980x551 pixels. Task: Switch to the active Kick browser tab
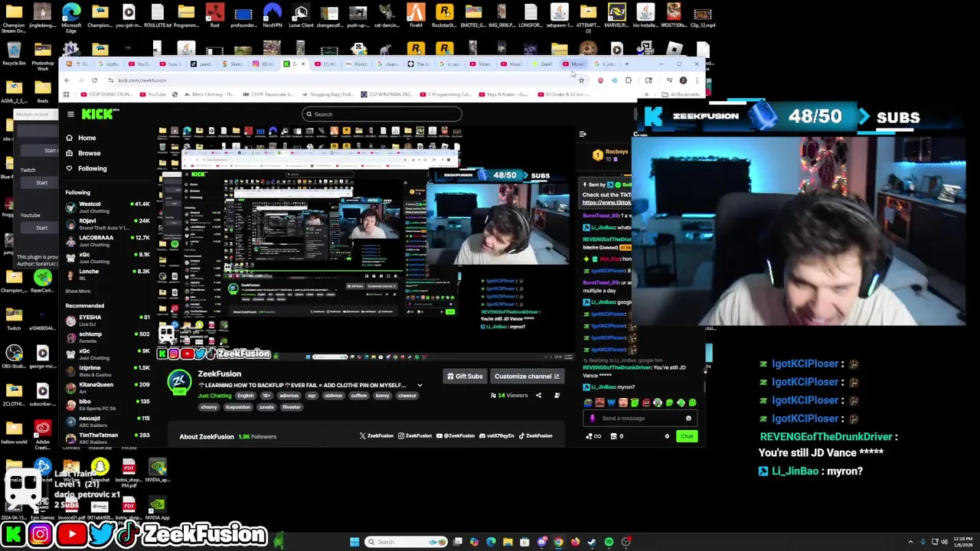[x=294, y=64]
